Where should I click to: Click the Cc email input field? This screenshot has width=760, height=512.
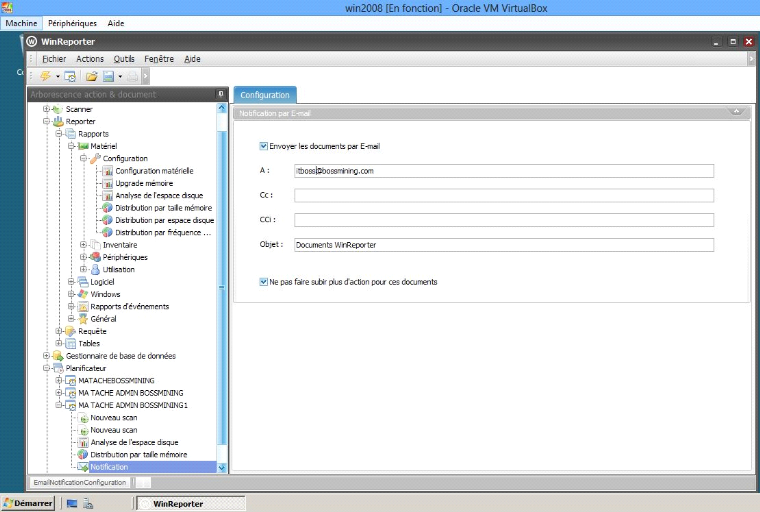(503, 195)
